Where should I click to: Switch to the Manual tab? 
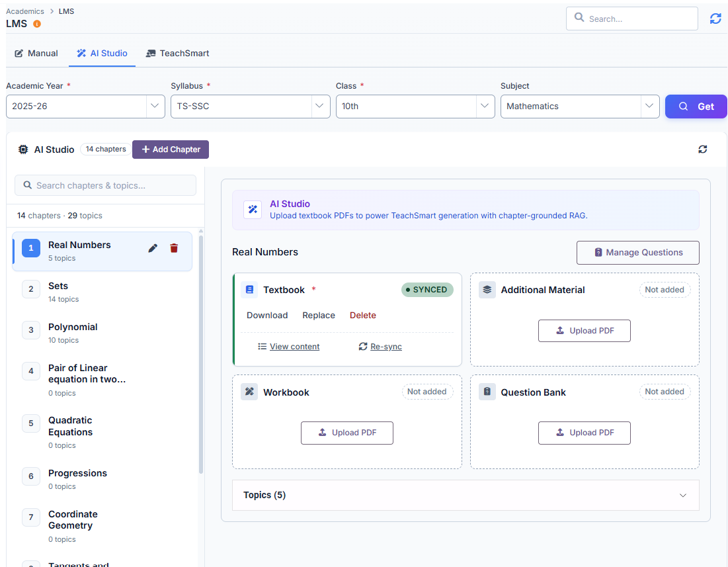point(36,54)
